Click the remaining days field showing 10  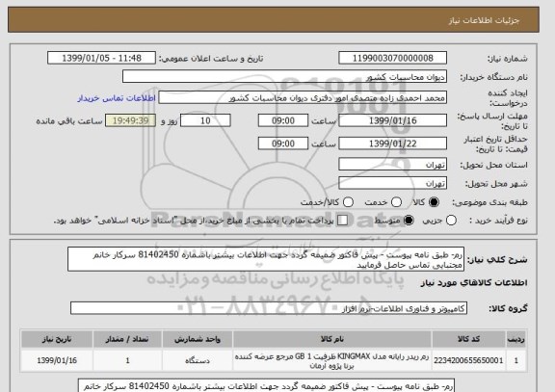click(205, 120)
